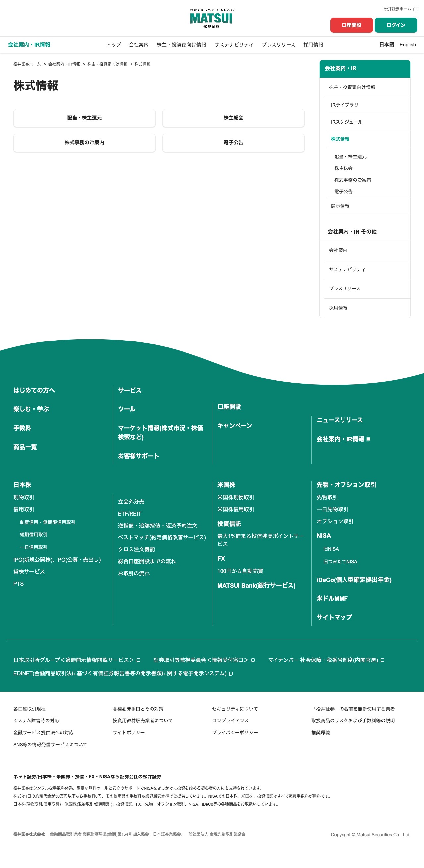Open 旧つみたてNISA in the footer
The width and height of the screenshot is (424, 868).
(x=340, y=561)
